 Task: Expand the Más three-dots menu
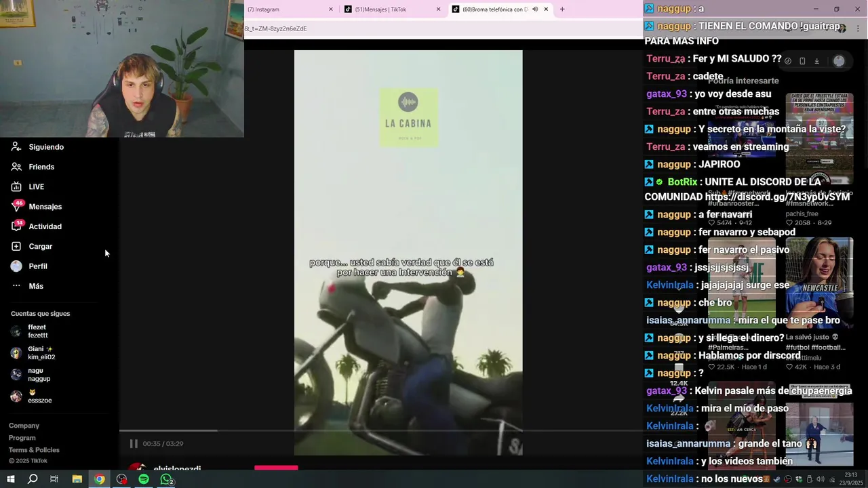(16, 286)
